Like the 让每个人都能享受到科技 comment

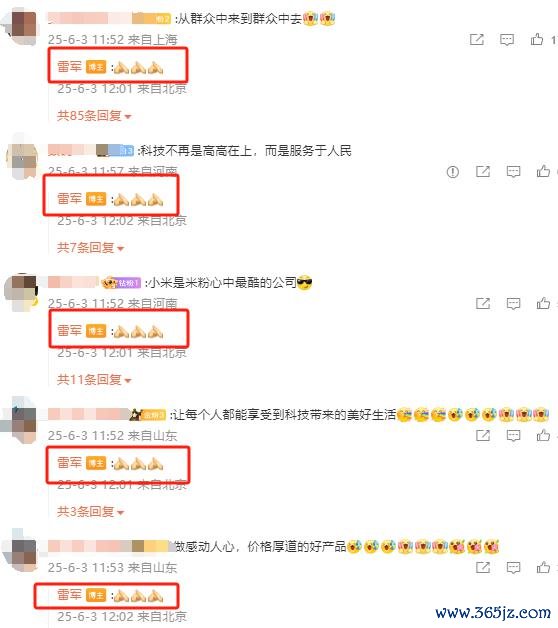pyautogui.click(x=543, y=435)
